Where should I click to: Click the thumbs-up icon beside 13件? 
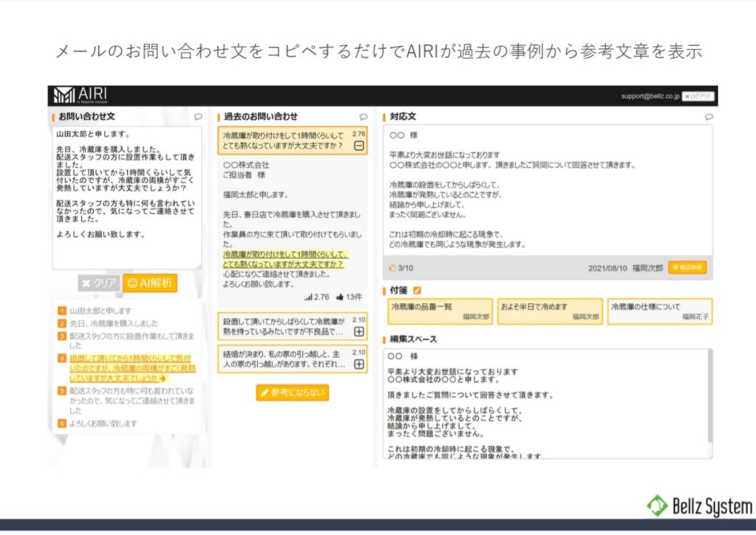click(340, 297)
